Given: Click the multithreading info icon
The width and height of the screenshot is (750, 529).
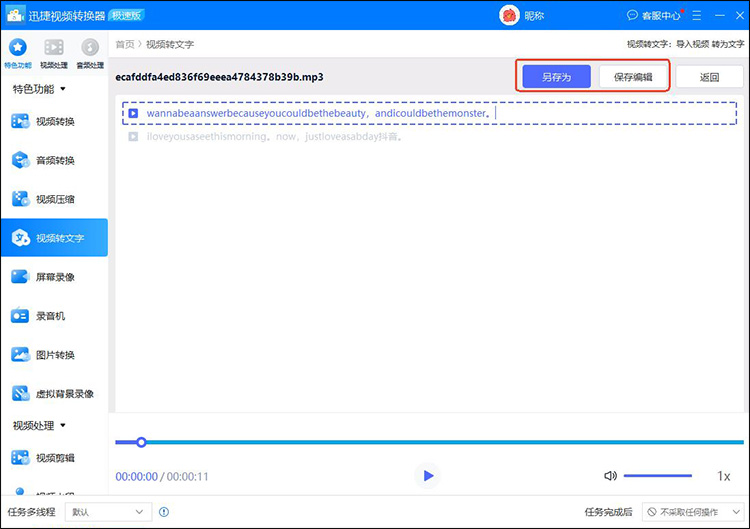Looking at the screenshot, I should (x=164, y=512).
